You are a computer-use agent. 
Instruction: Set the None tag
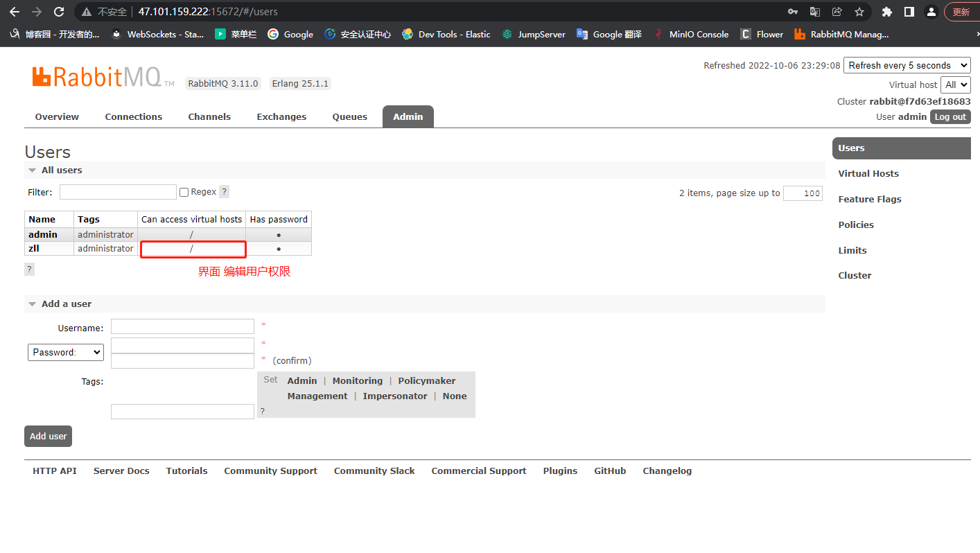click(x=455, y=396)
